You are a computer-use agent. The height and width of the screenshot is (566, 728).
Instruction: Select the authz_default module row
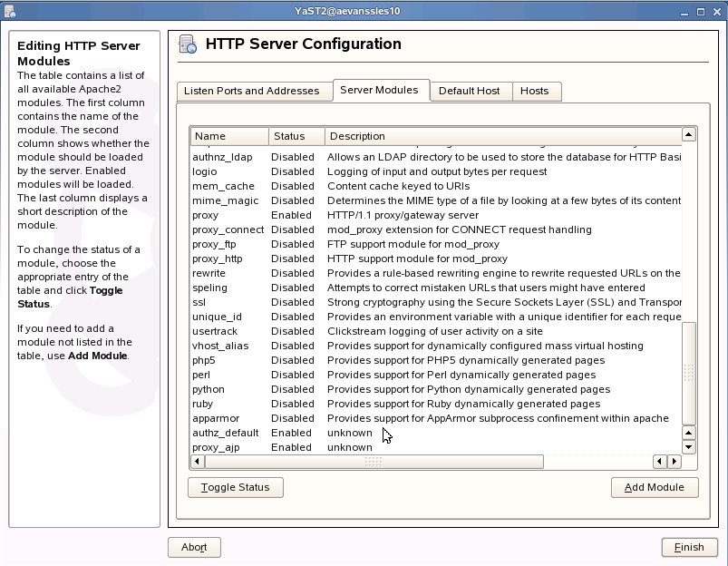[x=436, y=433]
